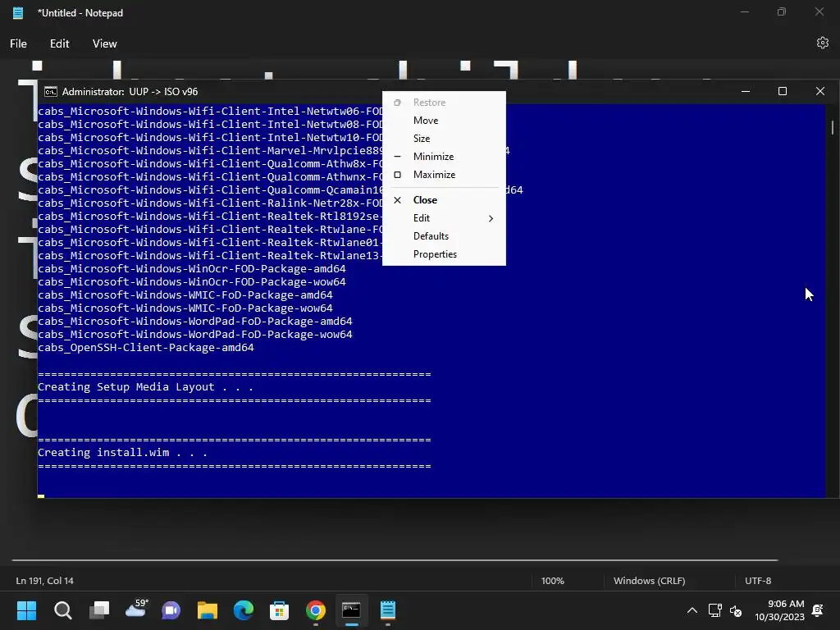
Task: Click the Realtek-Rtl8192se package line
Action: click(x=210, y=217)
